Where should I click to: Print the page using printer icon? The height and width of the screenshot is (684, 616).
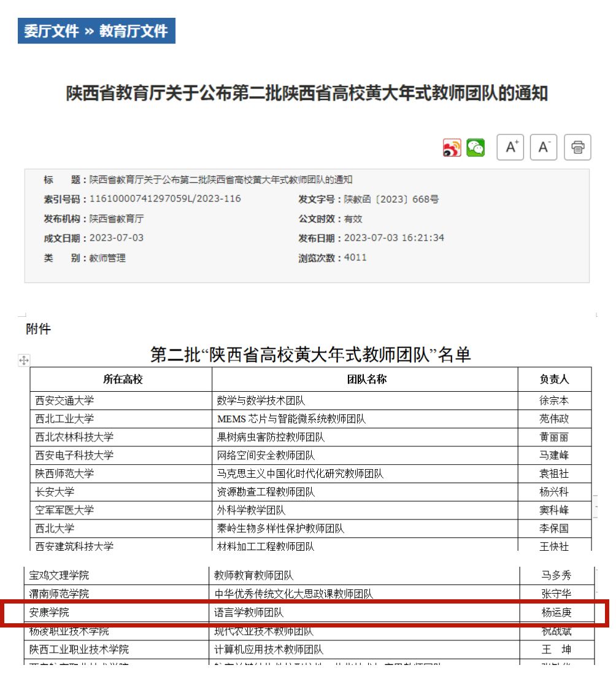577,147
